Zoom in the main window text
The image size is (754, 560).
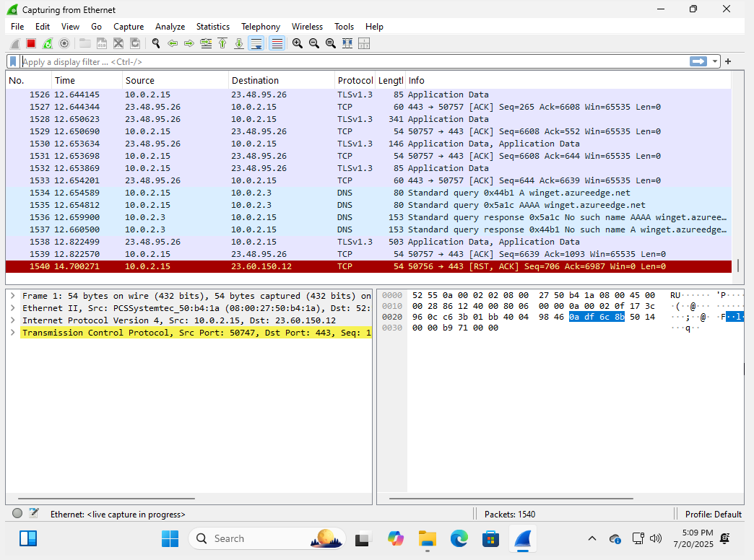[x=298, y=44]
